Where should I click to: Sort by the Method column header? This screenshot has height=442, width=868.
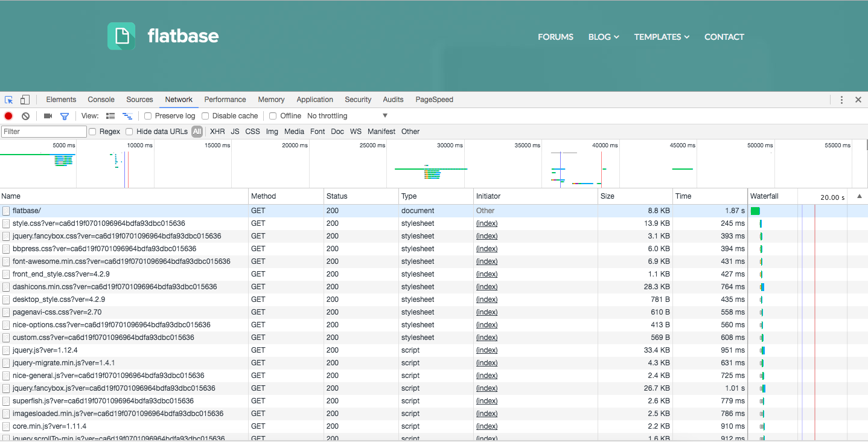pos(286,196)
